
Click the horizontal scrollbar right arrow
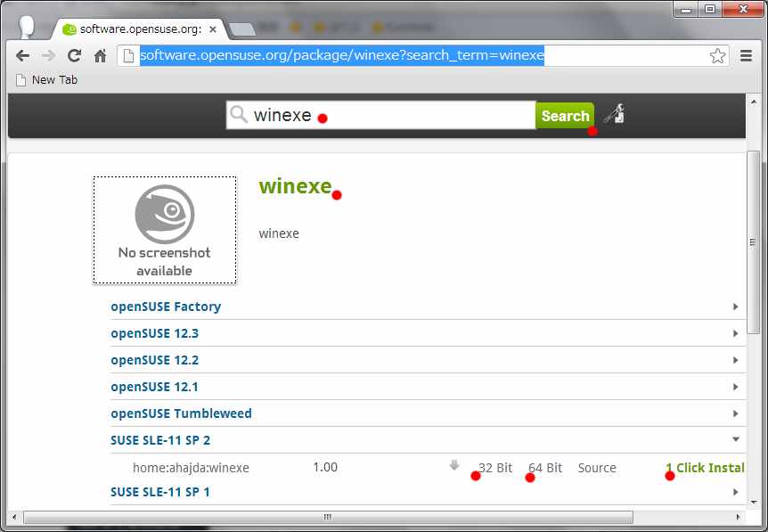pyautogui.click(x=738, y=518)
